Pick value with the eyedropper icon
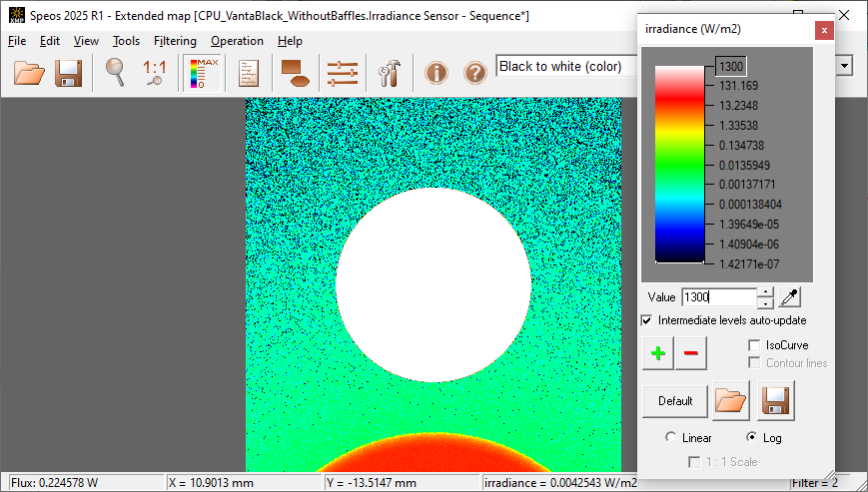The image size is (868, 492). [789, 297]
